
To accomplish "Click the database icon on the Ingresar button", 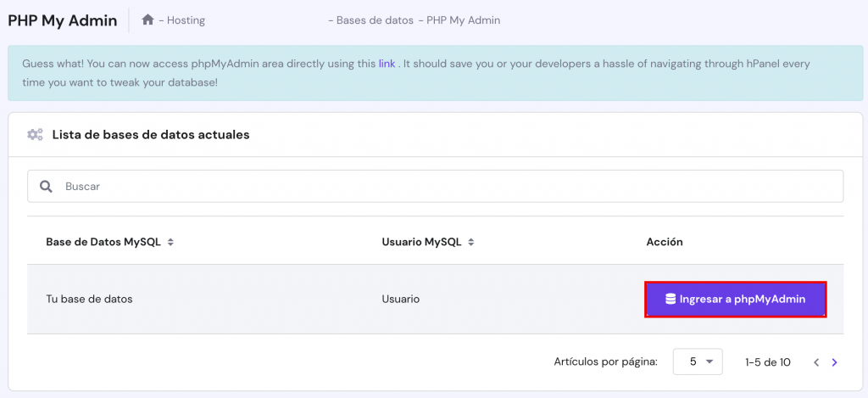I will coord(670,299).
